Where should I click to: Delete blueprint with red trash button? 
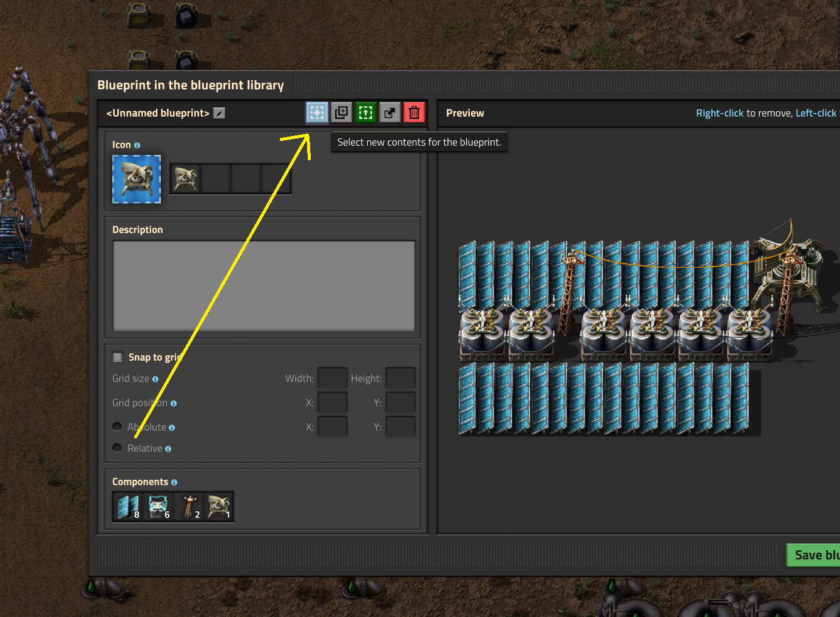[x=414, y=112]
